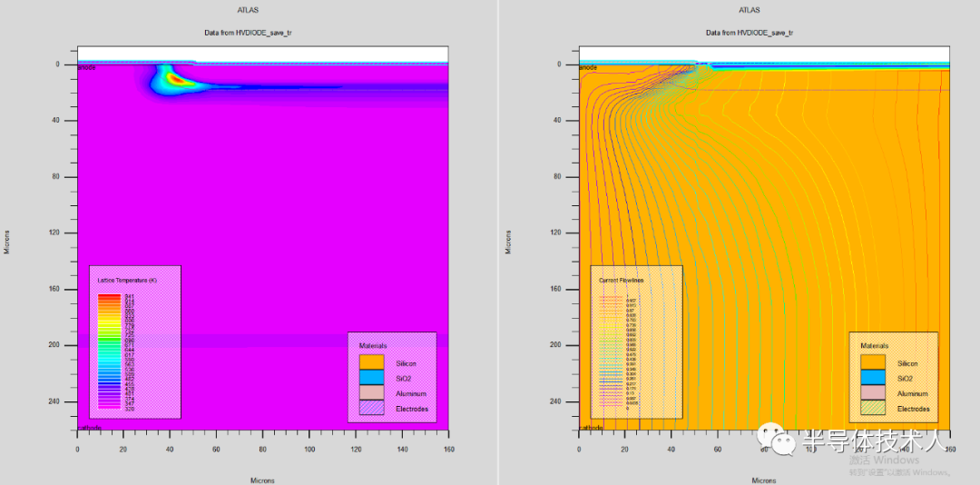The width and height of the screenshot is (980, 485).
Task: Click the 'cathode' electrode label in left plot
Action: (89, 428)
